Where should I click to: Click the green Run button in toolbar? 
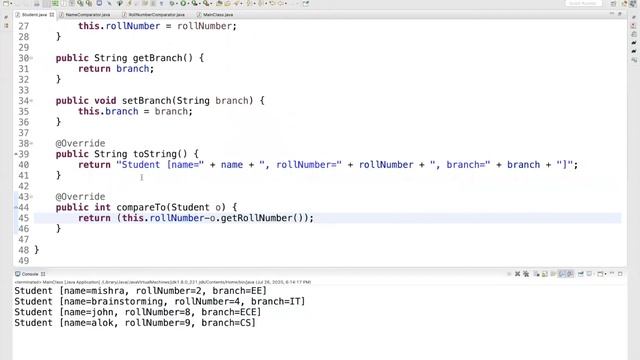pos(183,3)
